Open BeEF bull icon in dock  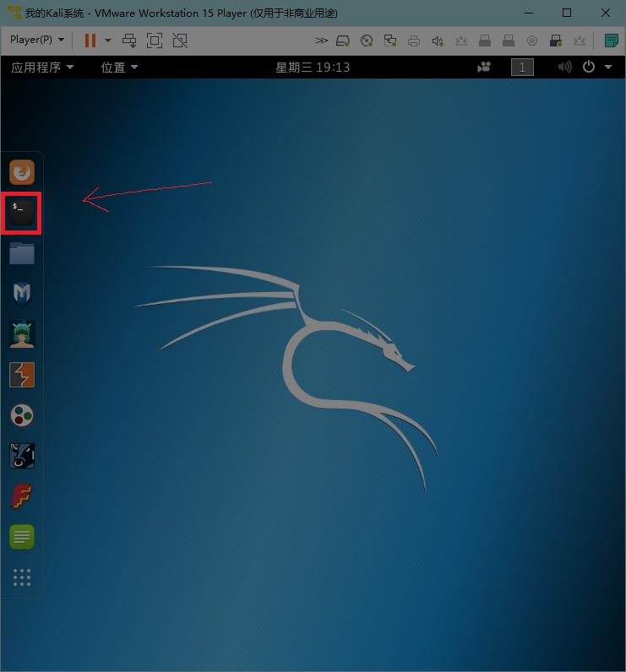[x=22, y=456]
